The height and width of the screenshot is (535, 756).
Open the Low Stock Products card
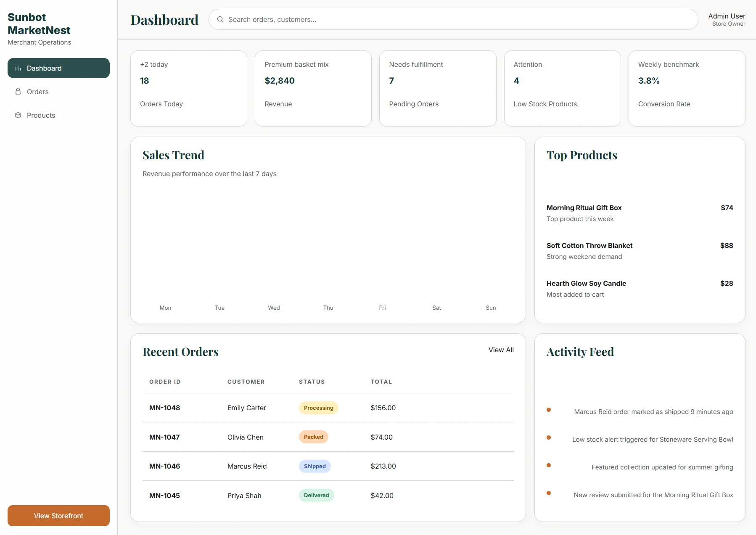point(562,88)
